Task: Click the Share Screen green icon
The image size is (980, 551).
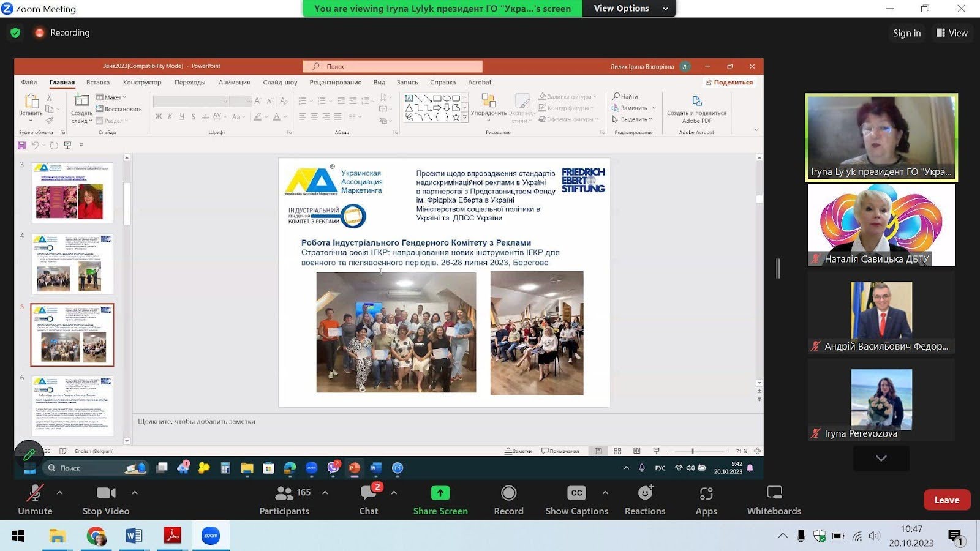Action: click(x=440, y=493)
